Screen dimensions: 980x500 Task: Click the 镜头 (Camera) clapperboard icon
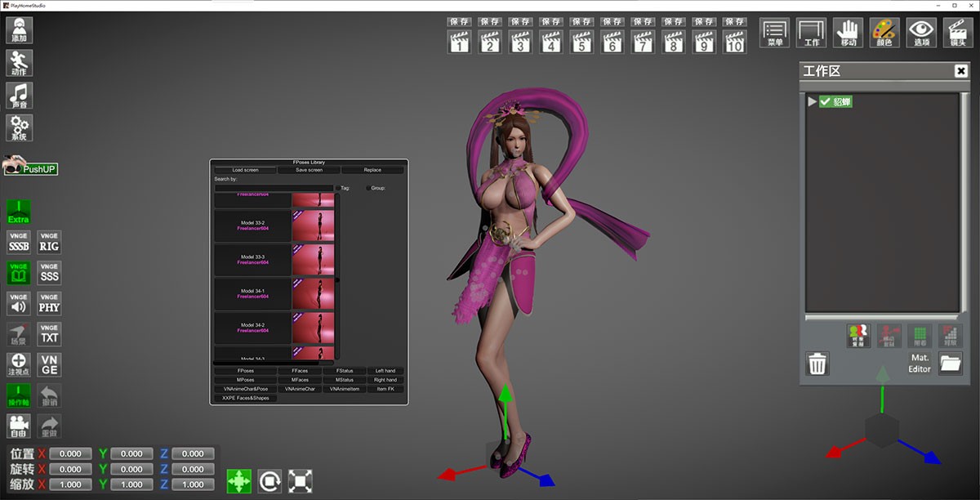point(958,33)
